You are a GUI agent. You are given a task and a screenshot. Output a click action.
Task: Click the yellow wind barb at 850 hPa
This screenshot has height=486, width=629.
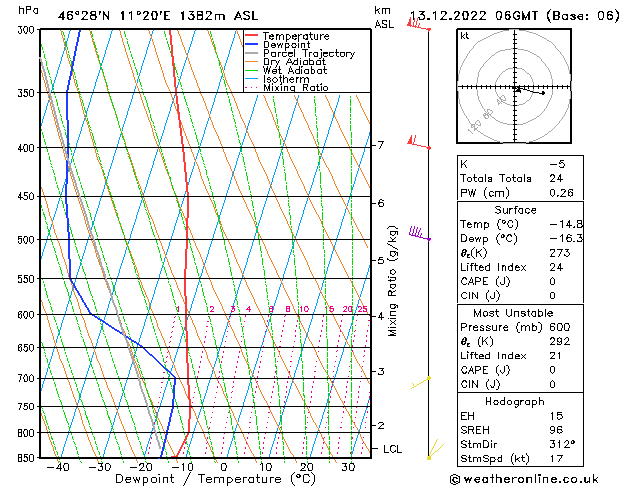click(x=436, y=450)
